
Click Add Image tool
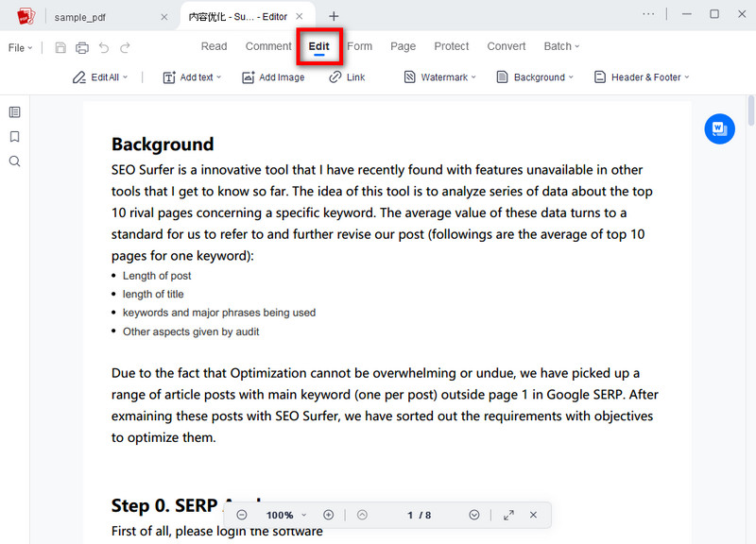pos(273,77)
